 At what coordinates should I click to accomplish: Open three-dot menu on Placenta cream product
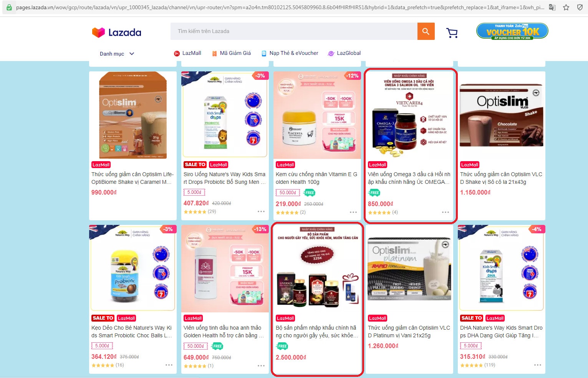pos(353,212)
